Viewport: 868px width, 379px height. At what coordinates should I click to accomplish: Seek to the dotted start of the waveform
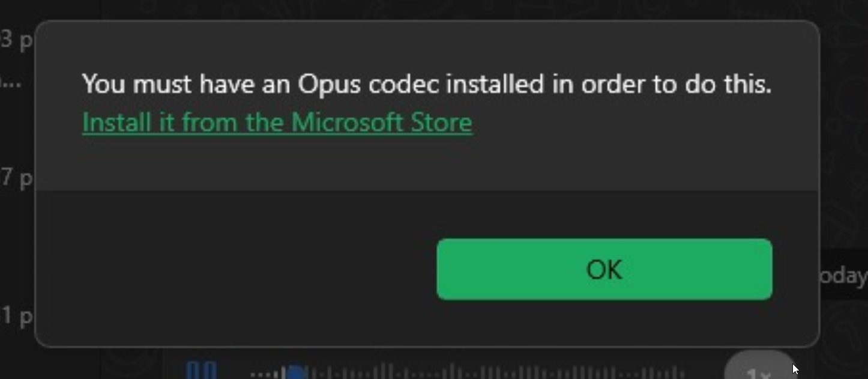tap(258, 374)
